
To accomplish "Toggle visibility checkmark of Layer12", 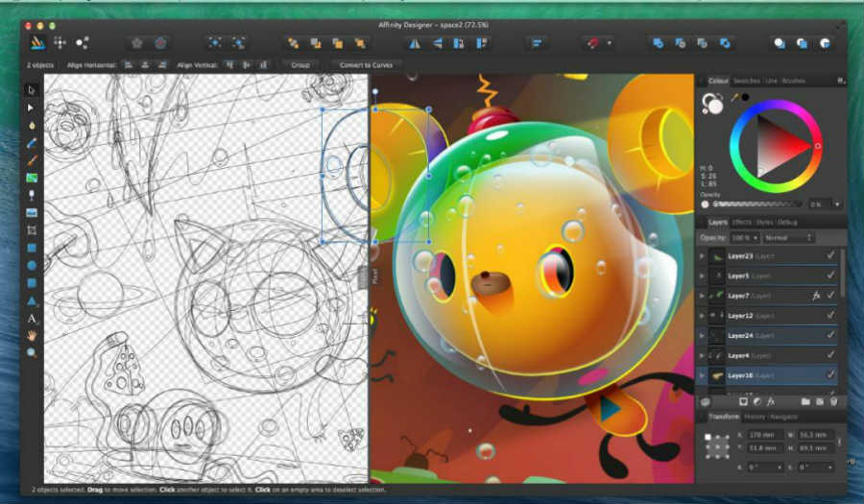I will [x=830, y=315].
